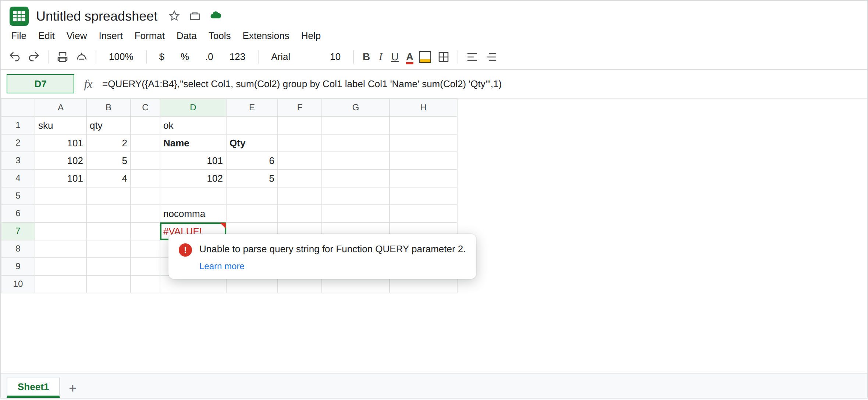The width and height of the screenshot is (868, 400).
Task: Select cell A3 with value 102
Action: 61,161
